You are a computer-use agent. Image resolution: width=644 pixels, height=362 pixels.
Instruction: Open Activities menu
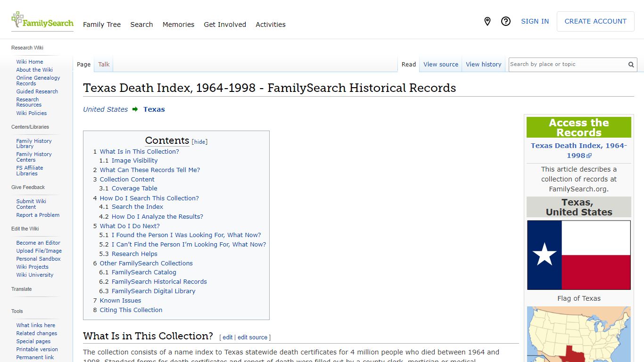point(271,25)
